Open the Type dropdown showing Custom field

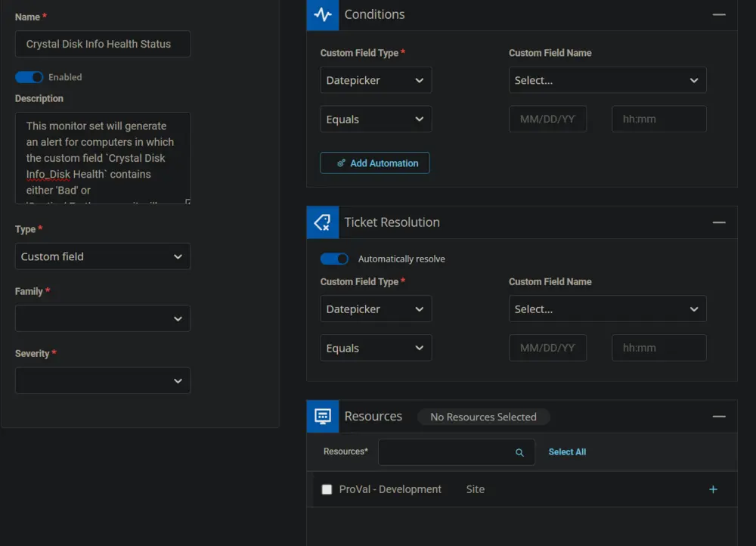pyautogui.click(x=103, y=256)
